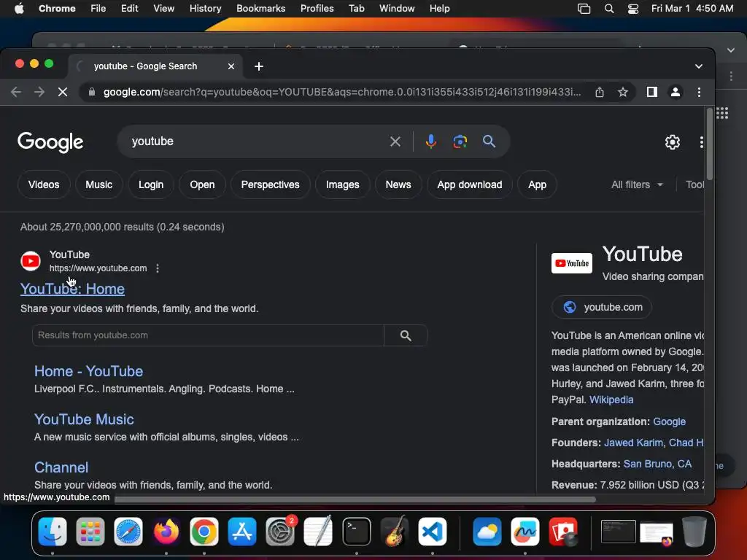The image size is (747, 560).
Task: Click the YouTube result favicon
Action: (31, 261)
